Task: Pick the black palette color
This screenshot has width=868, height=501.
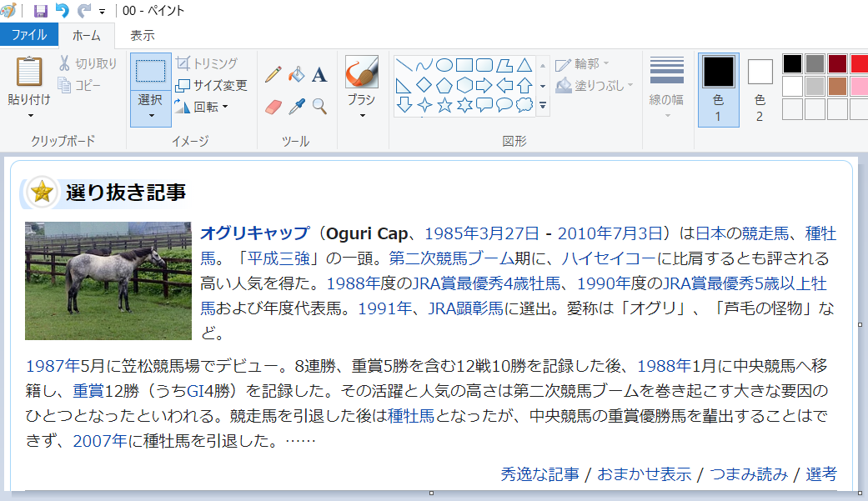Action: point(792,63)
